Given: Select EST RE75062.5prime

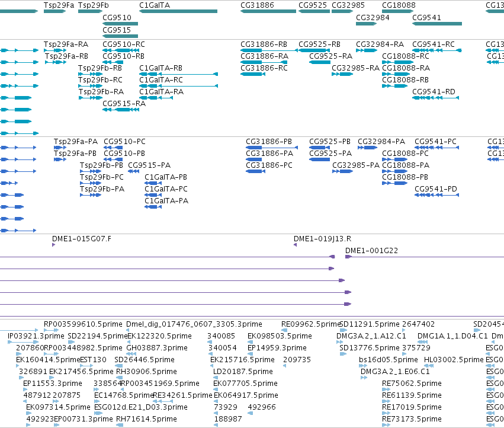Looking at the screenshot, I should [412, 384].
